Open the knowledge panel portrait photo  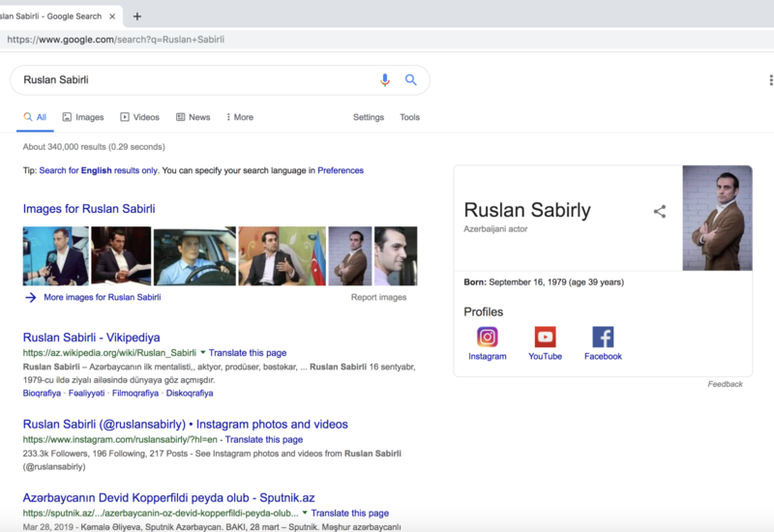(x=717, y=218)
